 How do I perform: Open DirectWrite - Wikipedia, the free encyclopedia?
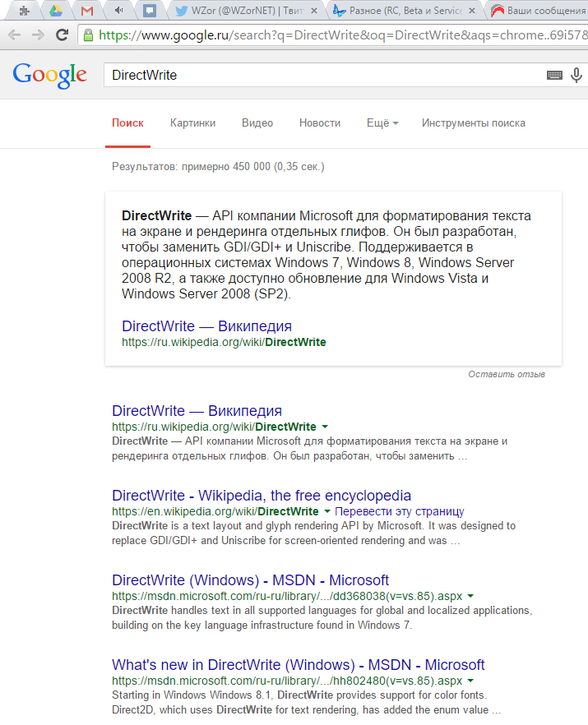pos(262,495)
